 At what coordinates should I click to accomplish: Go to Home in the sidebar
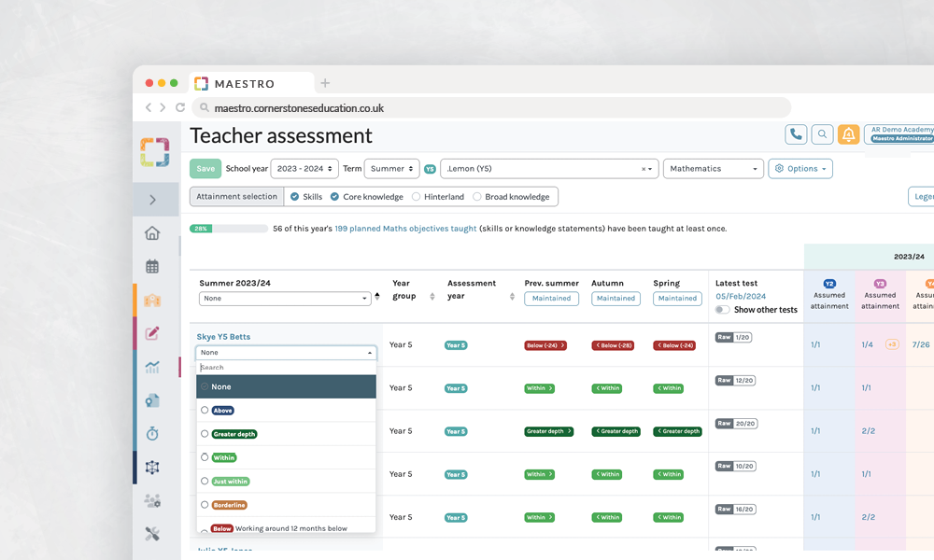point(152,233)
